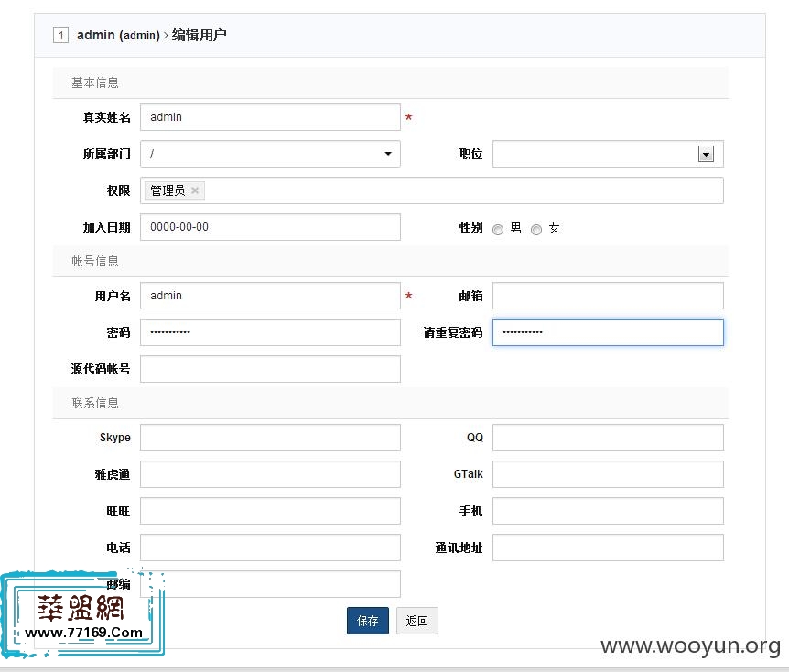The image size is (789, 672).
Task: Select the 女 gender option
Action: 536,229
